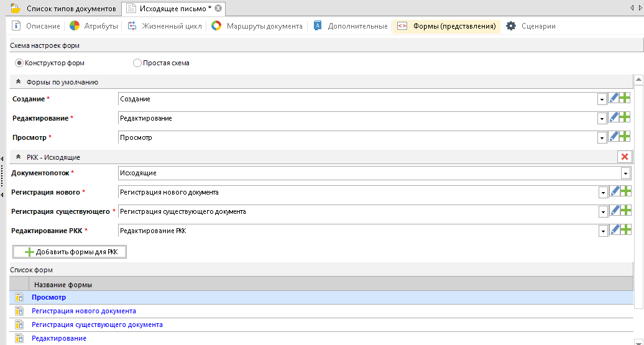
Task: Open the Создание form dropdown arrow
Action: (601, 99)
